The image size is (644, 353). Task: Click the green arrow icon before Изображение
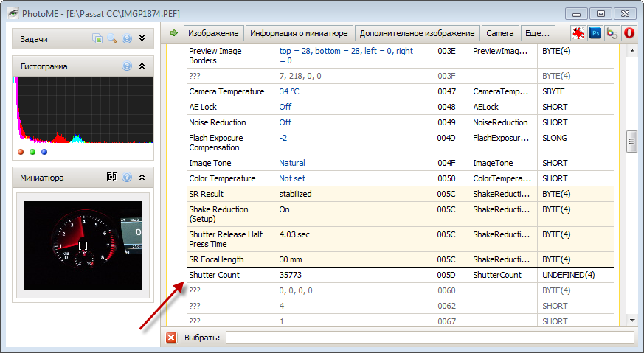pyautogui.click(x=174, y=33)
